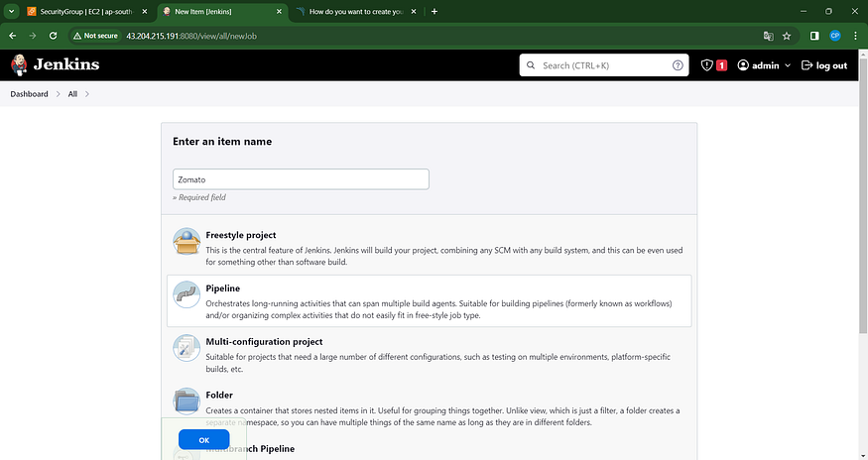The height and width of the screenshot is (460, 868).
Task: Select the Multi-configuration project title
Action: pos(264,342)
